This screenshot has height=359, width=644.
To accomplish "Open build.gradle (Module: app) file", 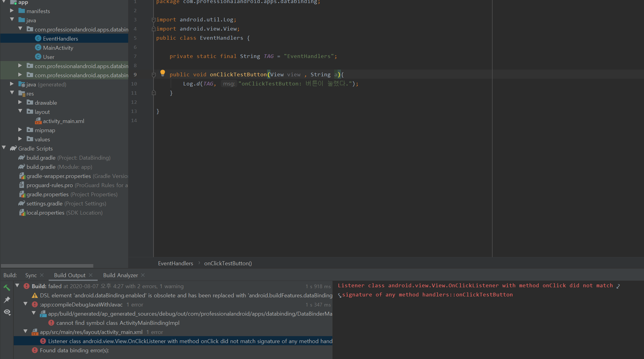I will (x=41, y=167).
